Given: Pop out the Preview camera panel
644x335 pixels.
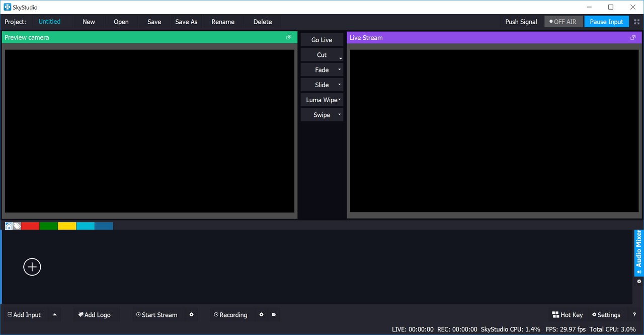Looking at the screenshot, I should click(289, 37).
